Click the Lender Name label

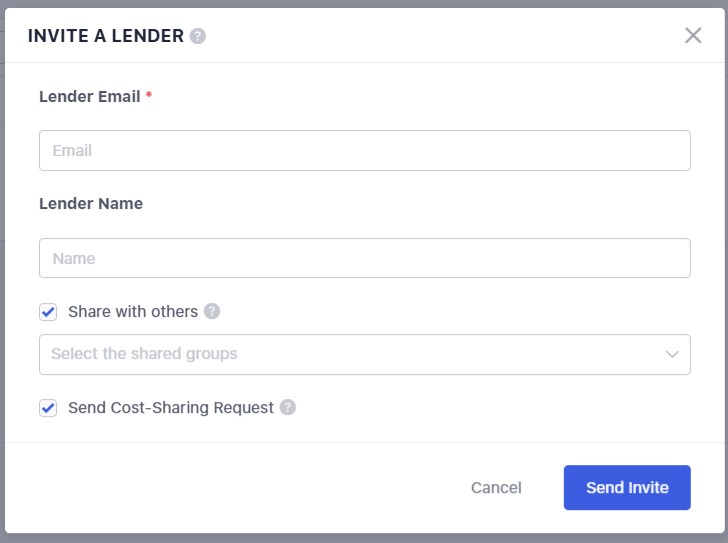coord(91,203)
